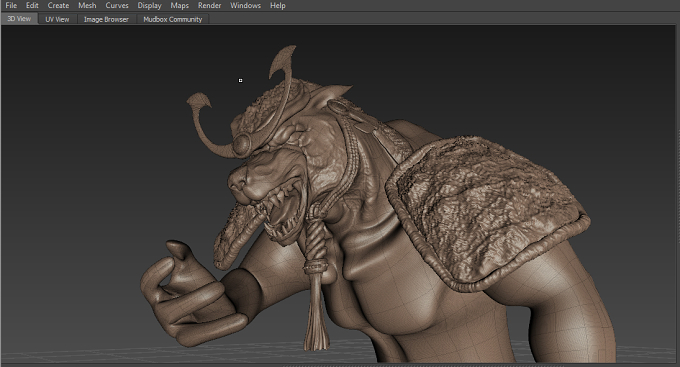Open the Help menu
Screen dimensions: 680x367
[278, 6]
